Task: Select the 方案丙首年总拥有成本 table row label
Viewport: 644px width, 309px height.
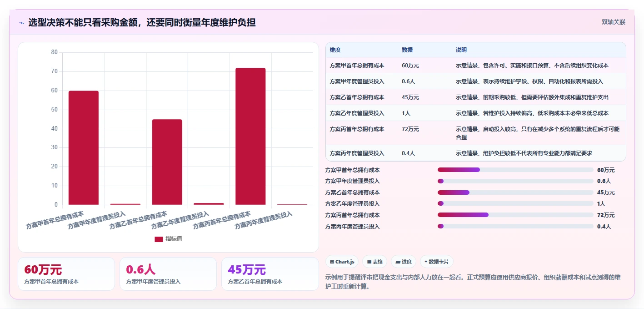Action: click(357, 129)
